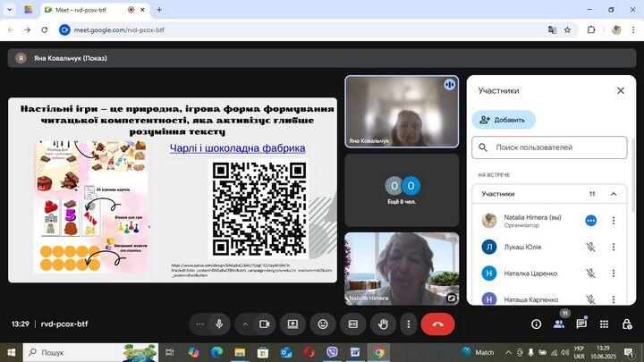The width and height of the screenshot is (644, 362).
Task: Focus the Поиск пользователей search field
Action: pyautogui.click(x=549, y=147)
